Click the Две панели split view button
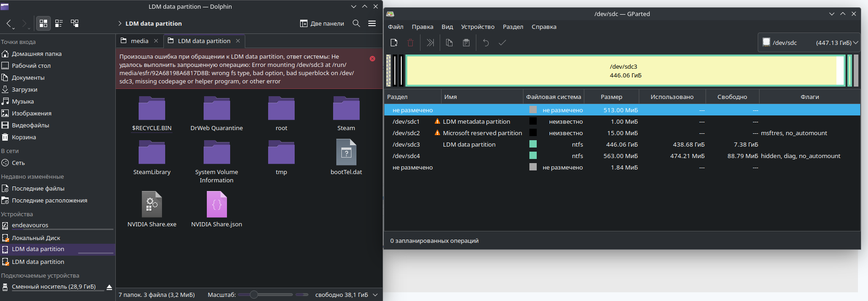The image size is (868, 301). tap(322, 23)
